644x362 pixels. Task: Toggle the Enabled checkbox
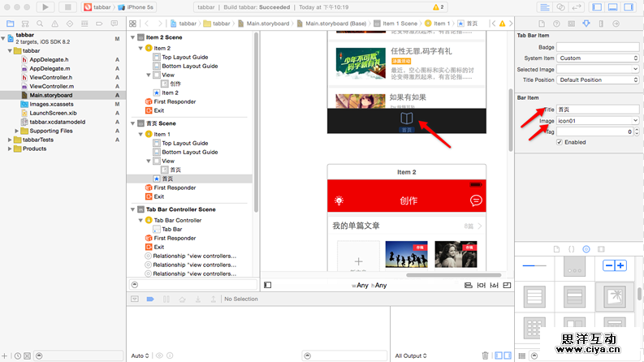tap(559, 142)
